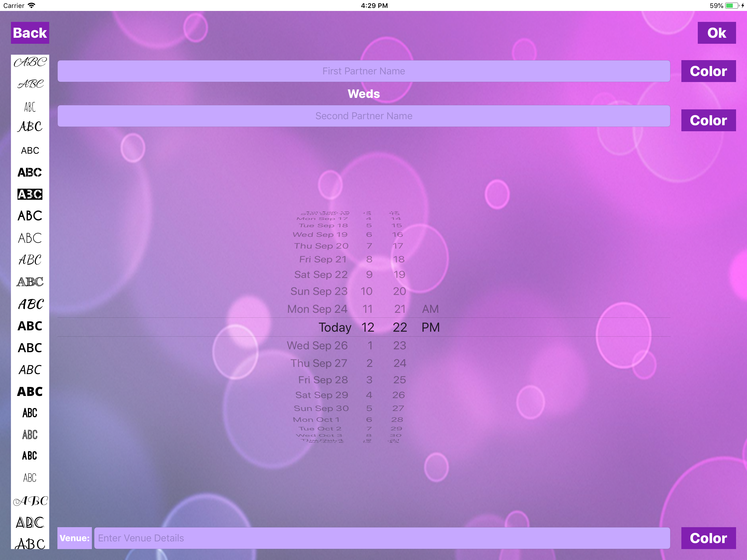Focus the First Partner Name field

364,71
